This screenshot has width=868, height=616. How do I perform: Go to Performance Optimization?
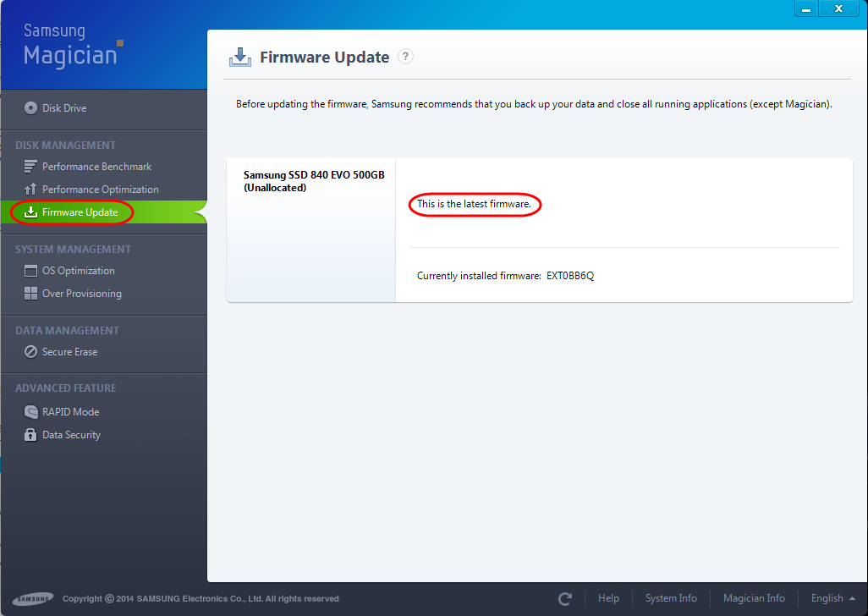(100, 190)
